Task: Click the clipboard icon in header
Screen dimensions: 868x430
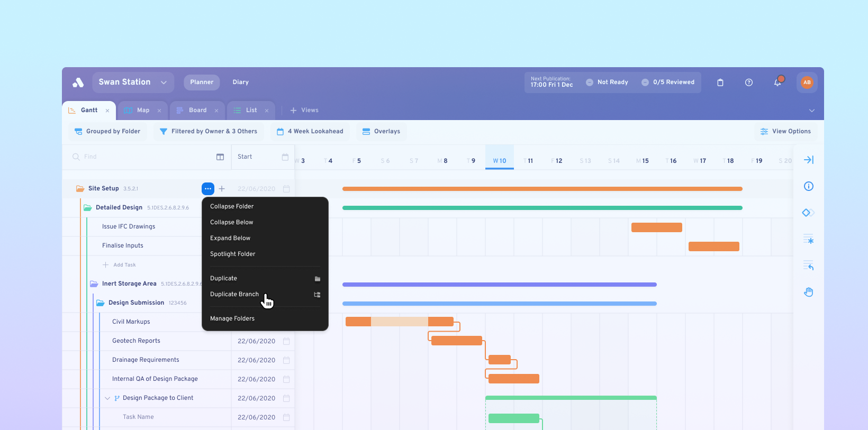Action: (x=720, y=83)
